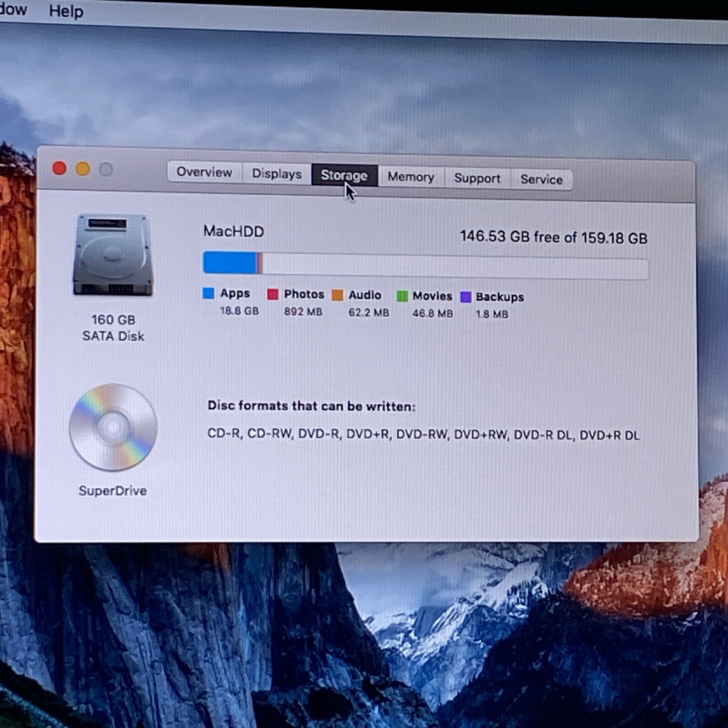728x728 pixels.
Task: Click the free space portion of storage bar
Action: (455, 267)
